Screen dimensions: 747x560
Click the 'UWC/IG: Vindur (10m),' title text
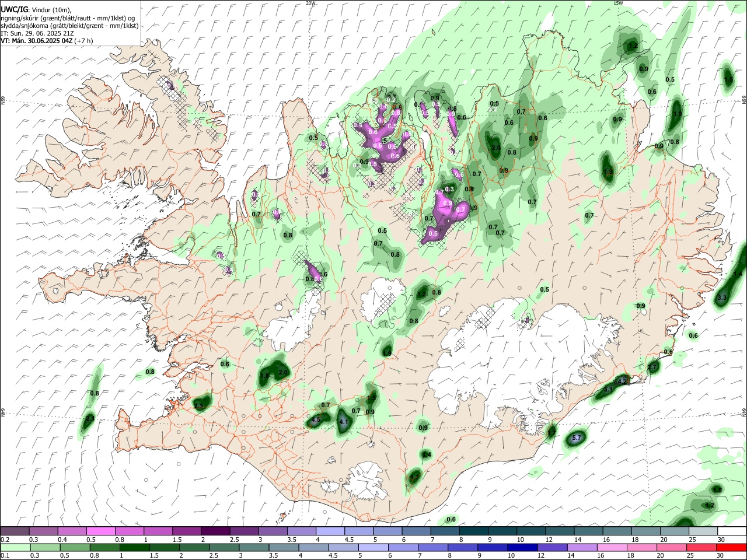tap(36, 10)
